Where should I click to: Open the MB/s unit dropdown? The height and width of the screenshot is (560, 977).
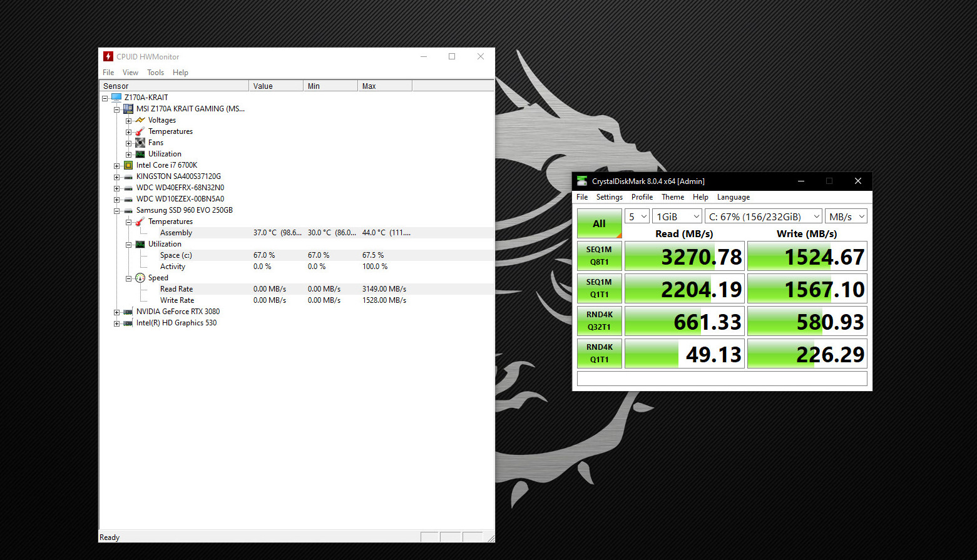tap(846, 216)
